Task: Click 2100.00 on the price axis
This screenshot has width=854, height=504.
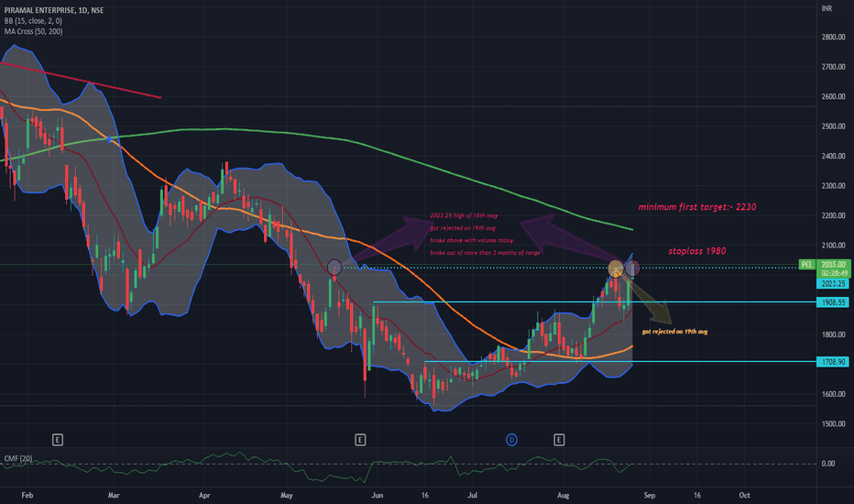Action: point(833,246)
